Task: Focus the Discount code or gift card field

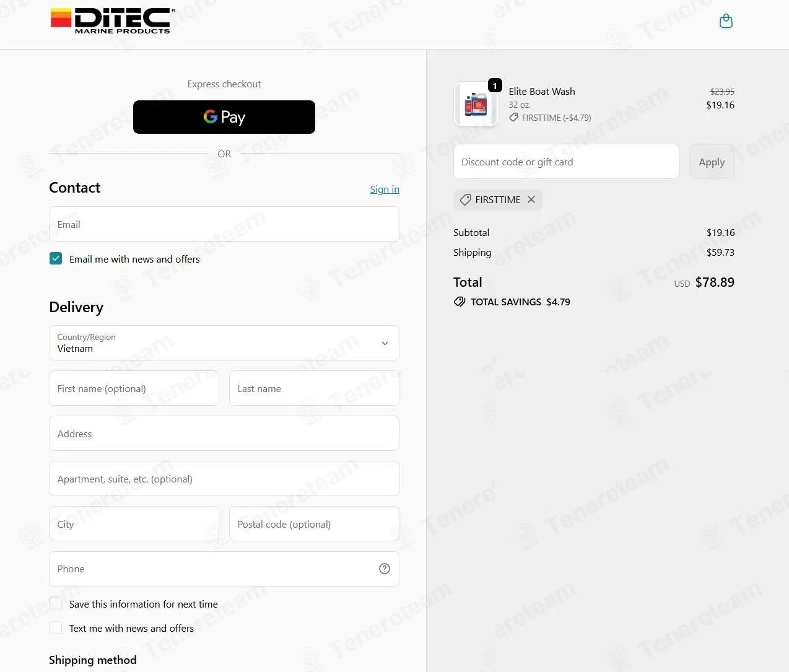Action: click(x=566, y=162)
